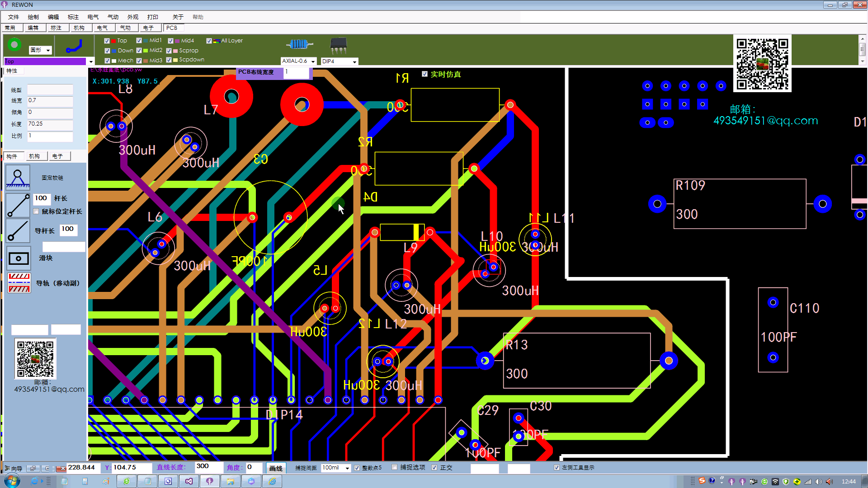Open the Internet Explorer taskbar button

click(272, 481)
